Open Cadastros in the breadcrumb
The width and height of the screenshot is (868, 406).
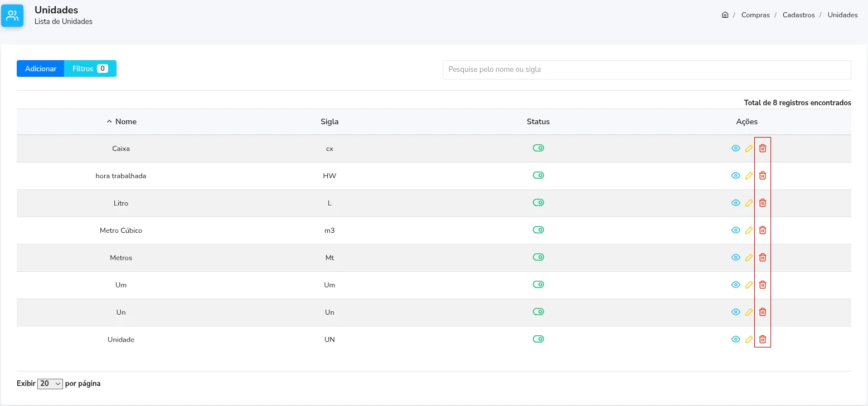click(798, 15)
